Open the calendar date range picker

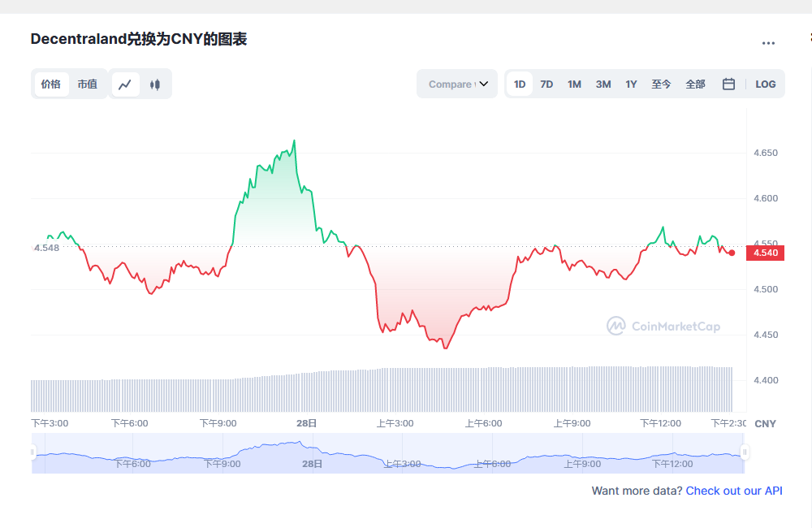click(x=728, y=84)
